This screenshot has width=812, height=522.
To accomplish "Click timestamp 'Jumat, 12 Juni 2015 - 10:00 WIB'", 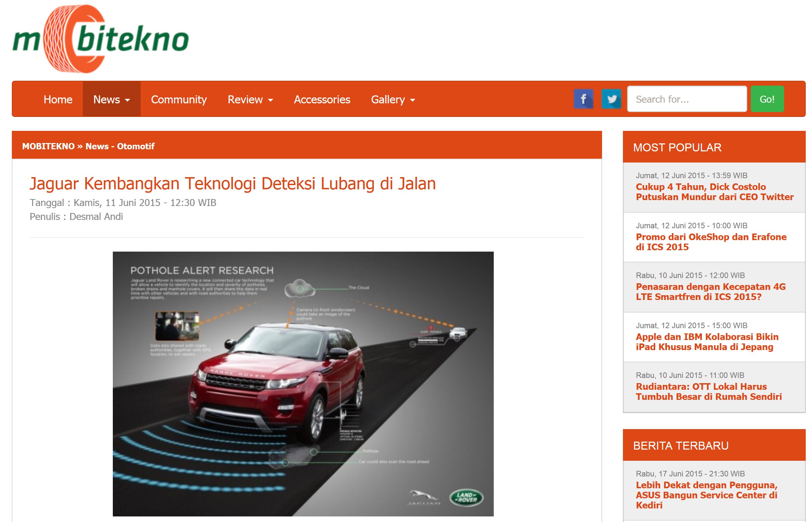I will tap(692, 226).
